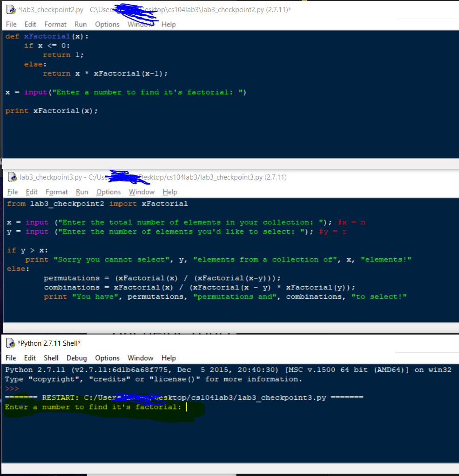This screenshot has width=459, height=476.
Task: Click the 'return 1;' line
Action: pyautogui.click(x=63, y=55)
